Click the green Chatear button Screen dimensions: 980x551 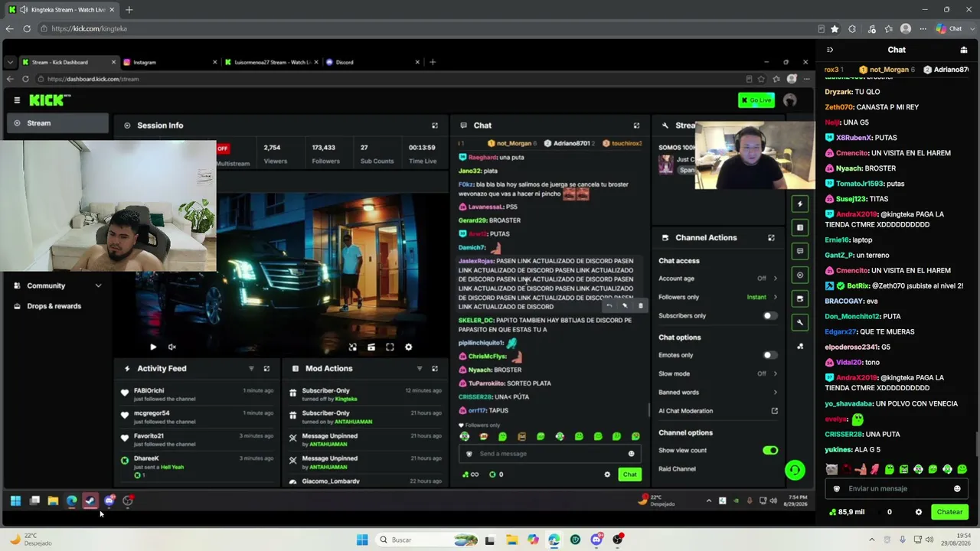coord(949,512)
